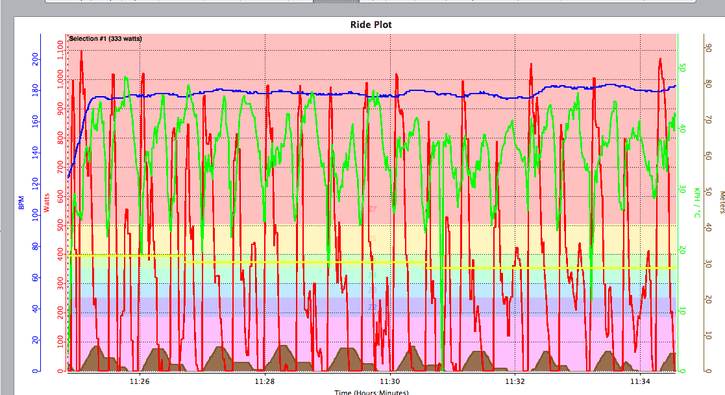
Task: Click the 11:28 time axis label
Action: [265, 382]
